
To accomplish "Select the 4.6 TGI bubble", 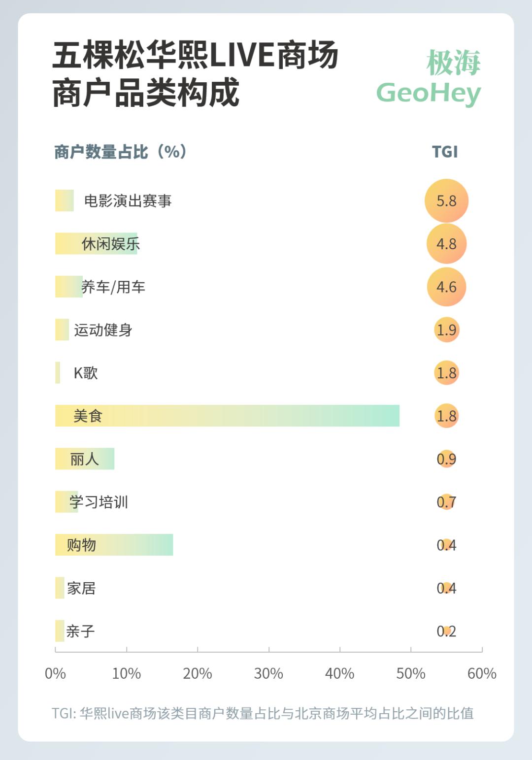I will pyautogui.click(x=446, y=287).
